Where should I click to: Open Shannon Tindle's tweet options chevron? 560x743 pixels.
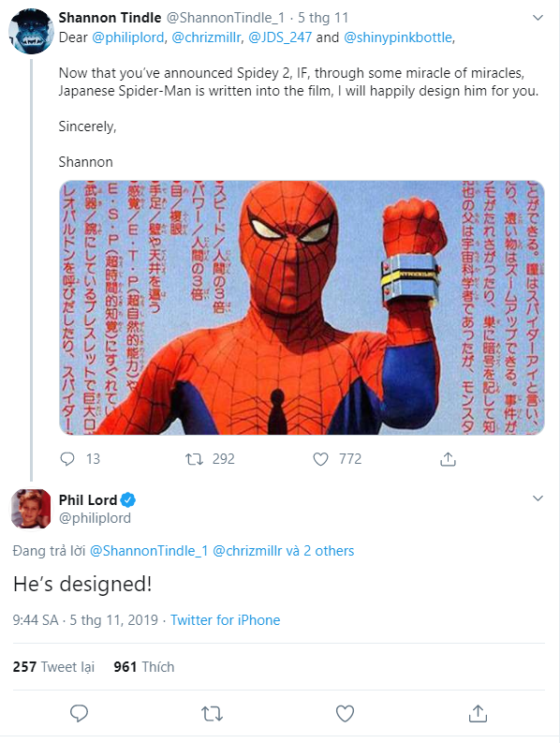tap(538, 18)
